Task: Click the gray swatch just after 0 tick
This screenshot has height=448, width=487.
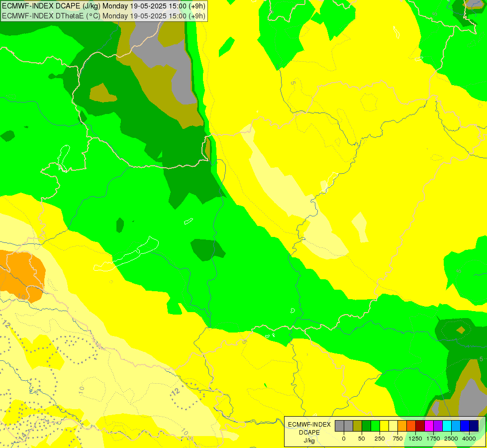Action: coord(349,426)
